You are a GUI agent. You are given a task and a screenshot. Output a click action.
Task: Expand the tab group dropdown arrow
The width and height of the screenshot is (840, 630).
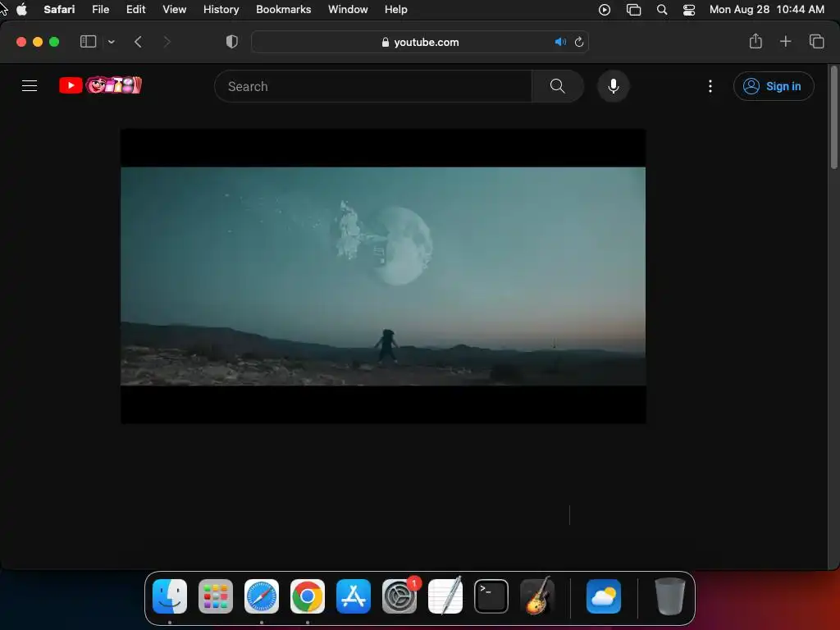(111, 42)
